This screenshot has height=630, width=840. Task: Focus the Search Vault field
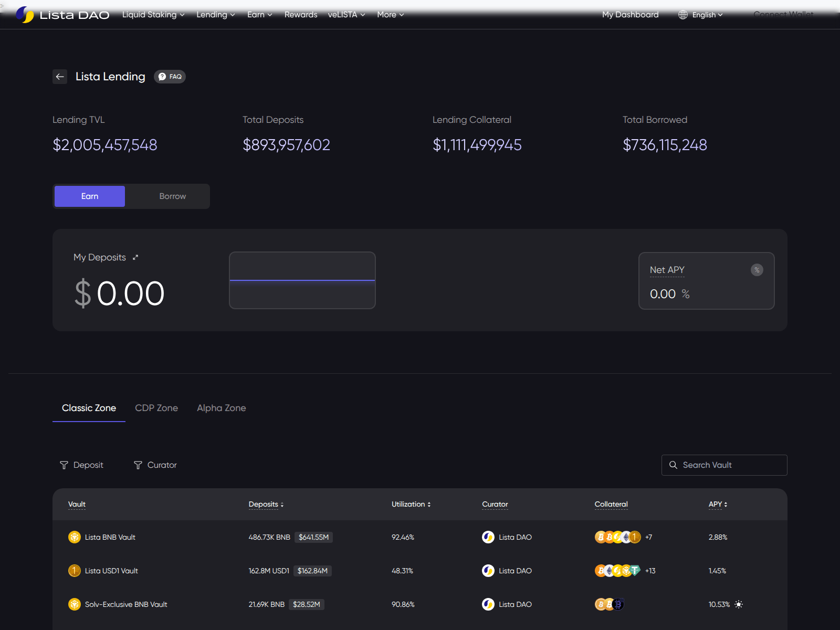click(x=724, y=465)
